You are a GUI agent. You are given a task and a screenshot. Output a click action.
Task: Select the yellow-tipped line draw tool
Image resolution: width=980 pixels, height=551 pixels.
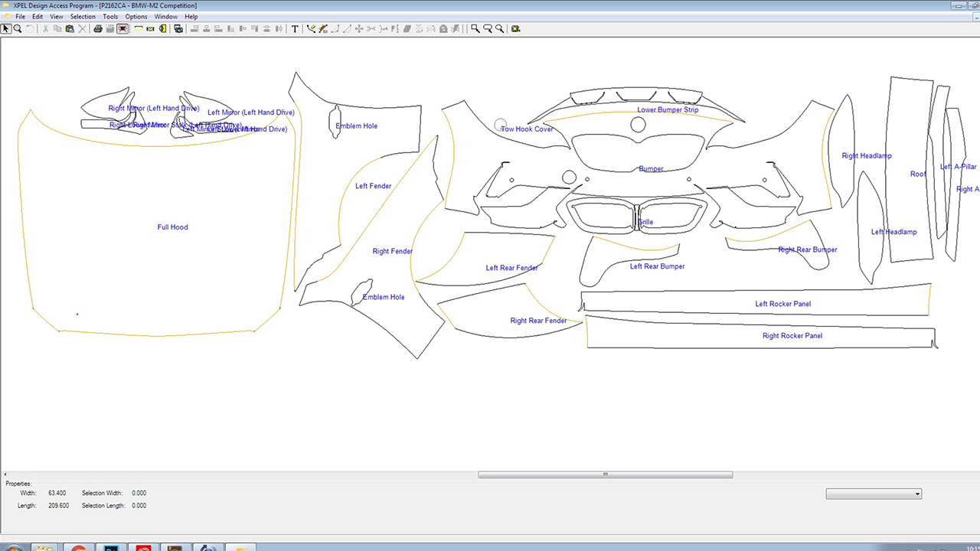[x=311, y=28]
